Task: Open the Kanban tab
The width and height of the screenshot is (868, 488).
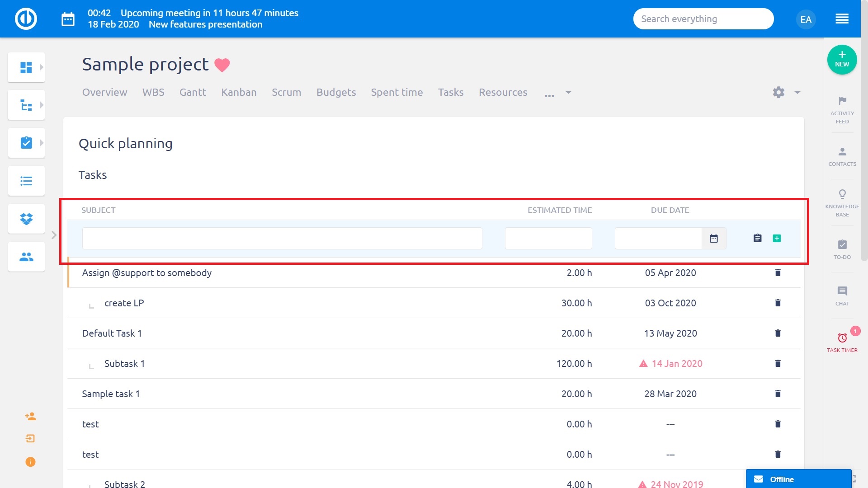Action: (239, 92)
